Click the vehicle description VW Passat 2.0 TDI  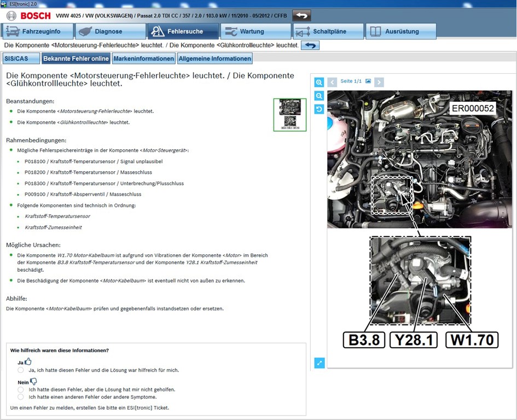[x=171, y=15]
